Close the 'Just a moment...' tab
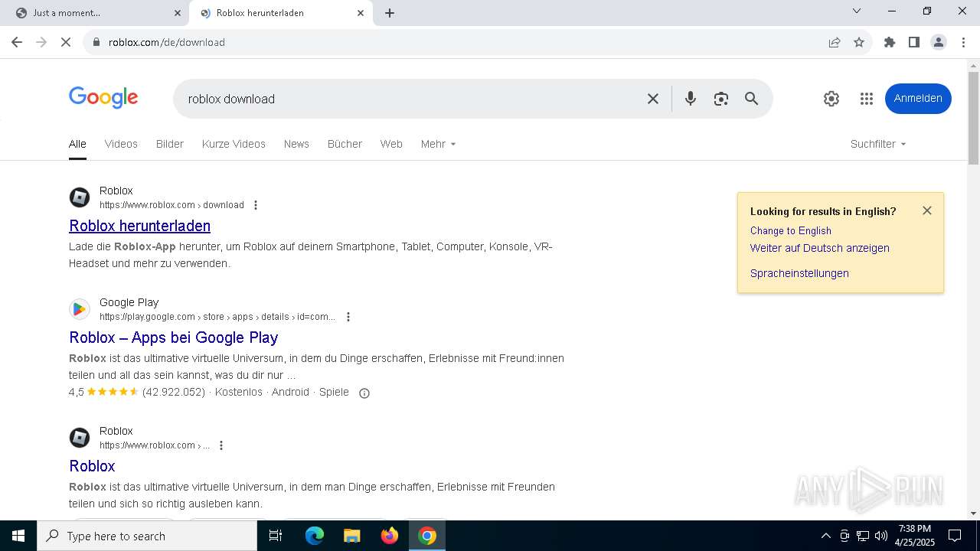980x551 pixels. (178, 13)
